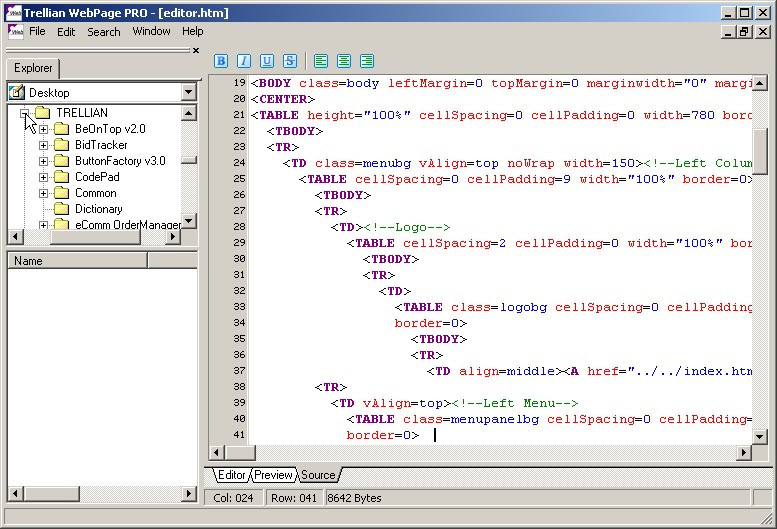Click the file list scroll-left arrow

coord(15,493)
